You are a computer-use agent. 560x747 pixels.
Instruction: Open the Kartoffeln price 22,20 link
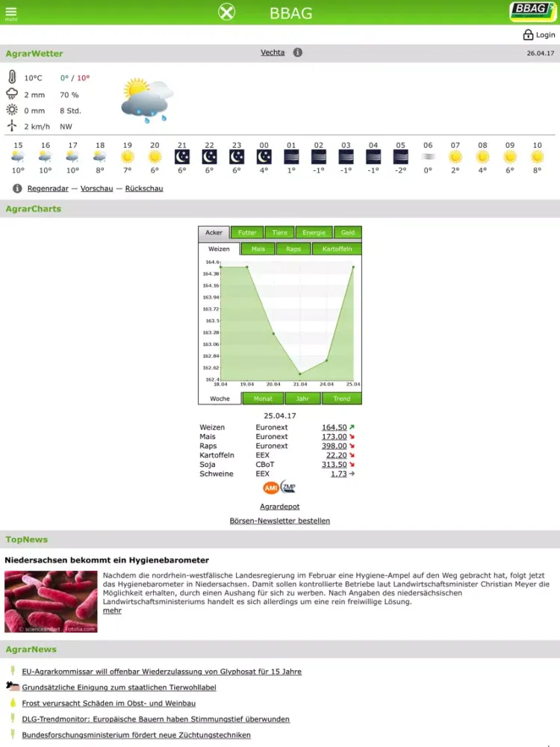coord(336,455)
